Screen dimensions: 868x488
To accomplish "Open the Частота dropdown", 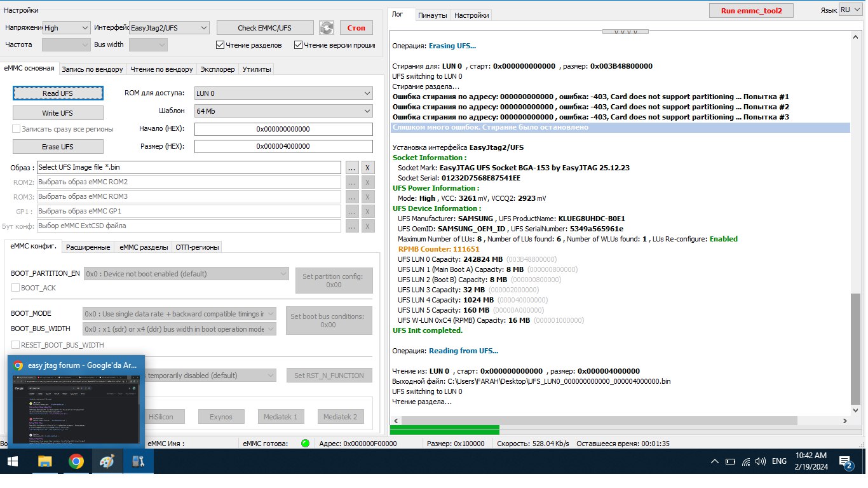I will click(67, 44).
